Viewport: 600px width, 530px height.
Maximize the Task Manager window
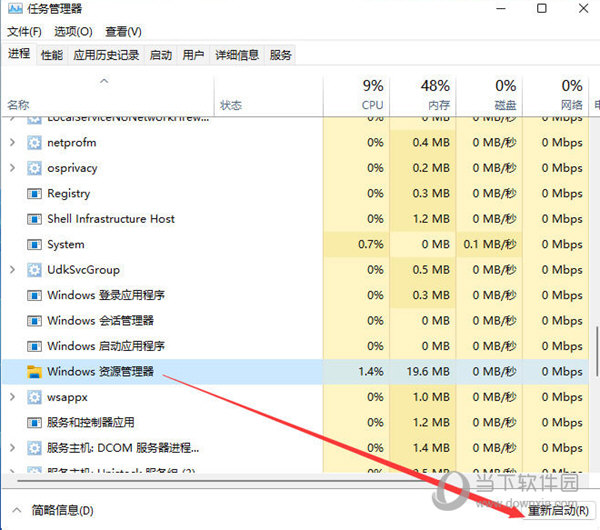[x=542, y=8]
